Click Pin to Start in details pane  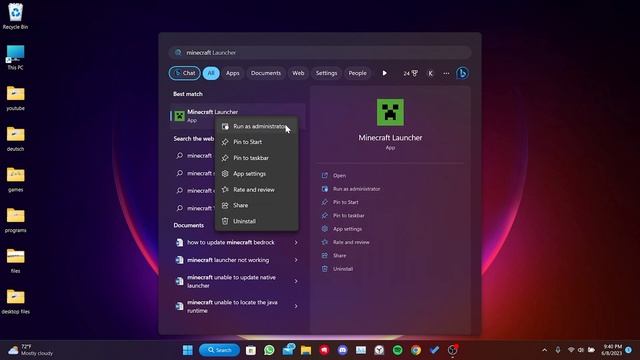(x=340, y=202)
